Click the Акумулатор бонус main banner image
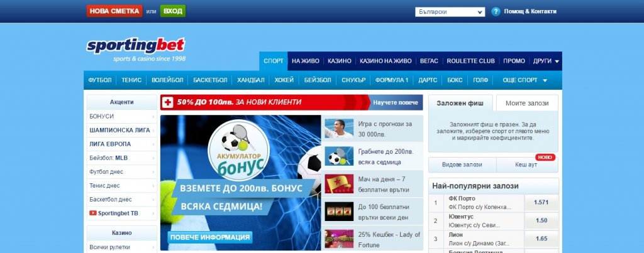 pos(240,183)
